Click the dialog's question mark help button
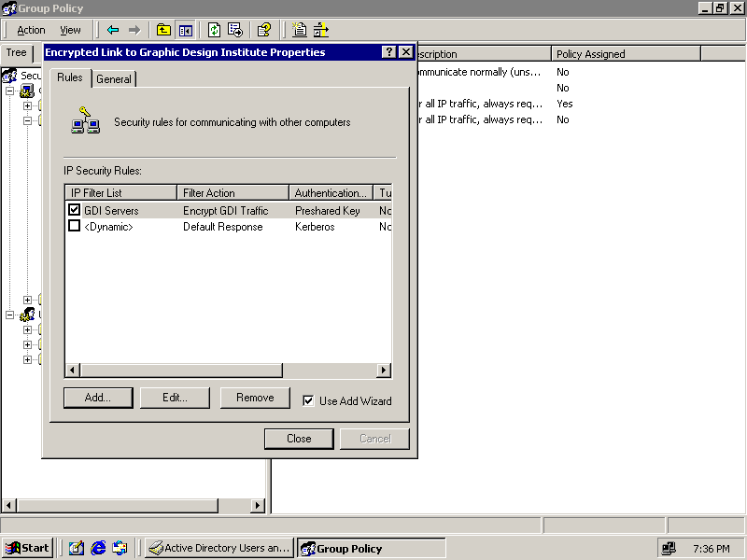Viewport: 747px width, 560px height. (389, 52)
